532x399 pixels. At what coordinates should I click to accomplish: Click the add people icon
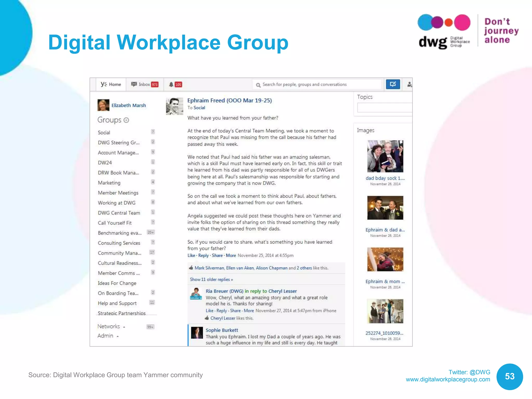tap(409, 84)
